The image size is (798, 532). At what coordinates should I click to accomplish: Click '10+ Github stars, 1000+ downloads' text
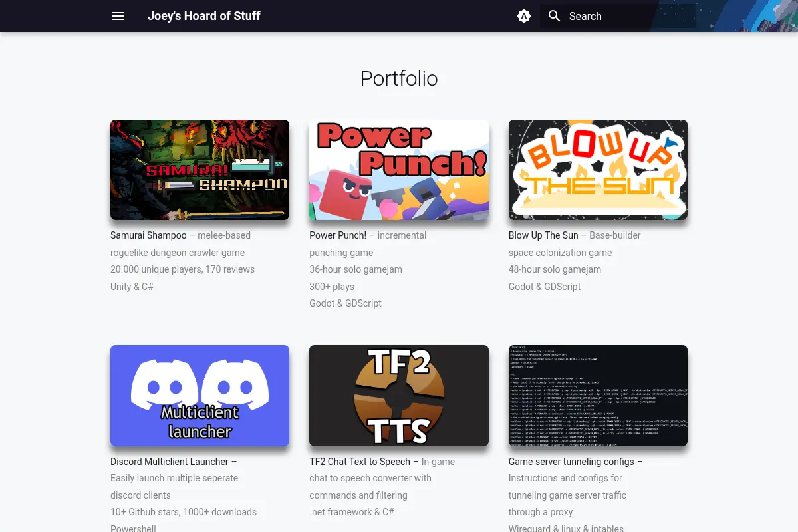[184, 512]
